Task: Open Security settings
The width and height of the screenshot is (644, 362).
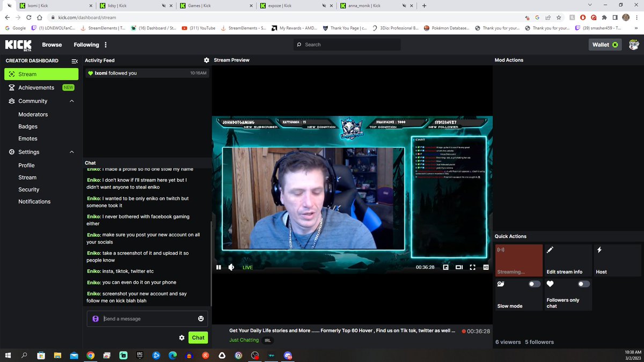Action: [28, 189]
